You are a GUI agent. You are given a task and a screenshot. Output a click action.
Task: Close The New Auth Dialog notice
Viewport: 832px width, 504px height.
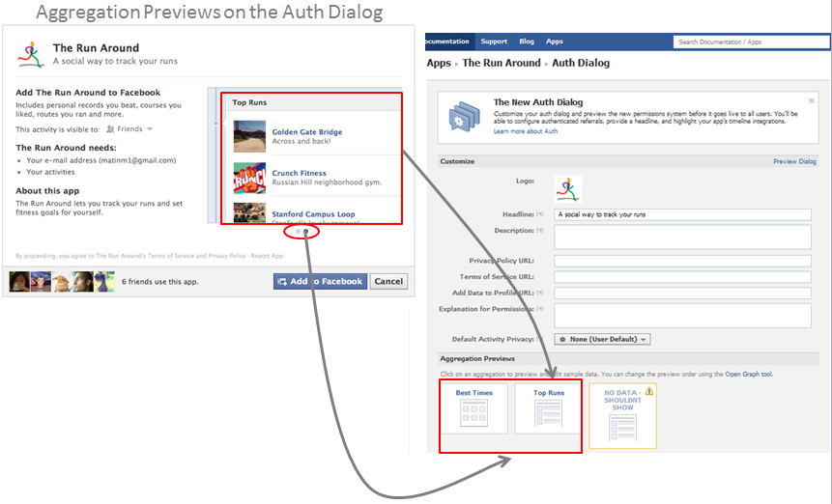pyautogui.click(x=812, y=100)
